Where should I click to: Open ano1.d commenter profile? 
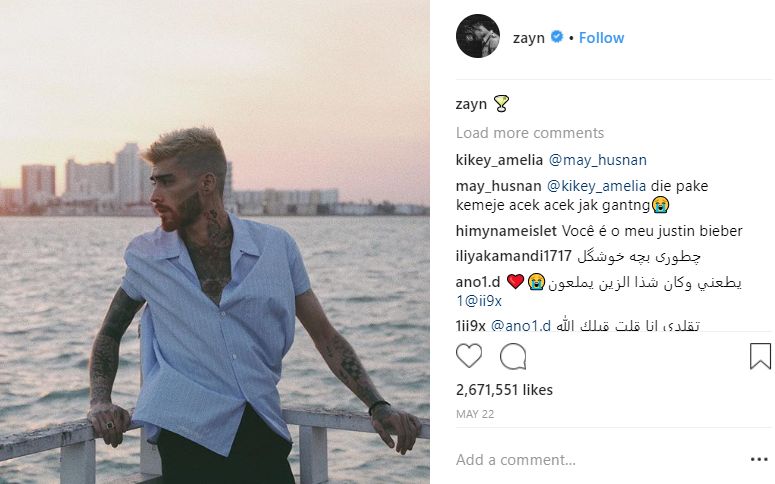(478, 282)
